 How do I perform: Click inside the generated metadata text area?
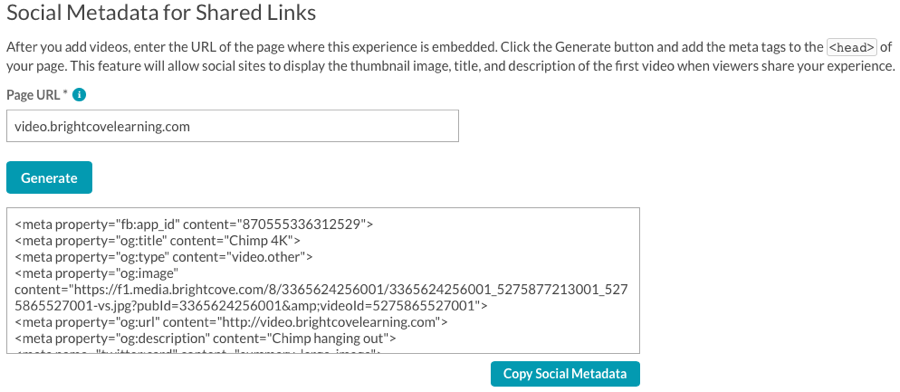(x=323, y=281)
